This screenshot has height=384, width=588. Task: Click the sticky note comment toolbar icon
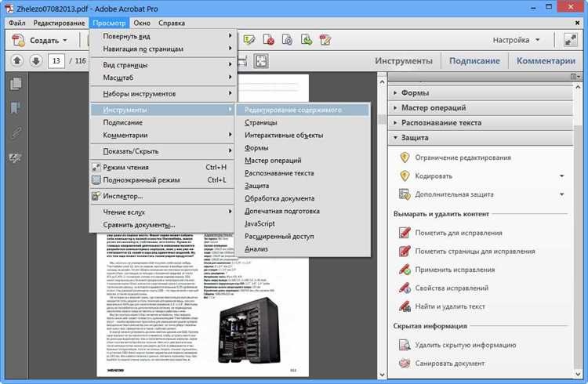click(249, 40)
